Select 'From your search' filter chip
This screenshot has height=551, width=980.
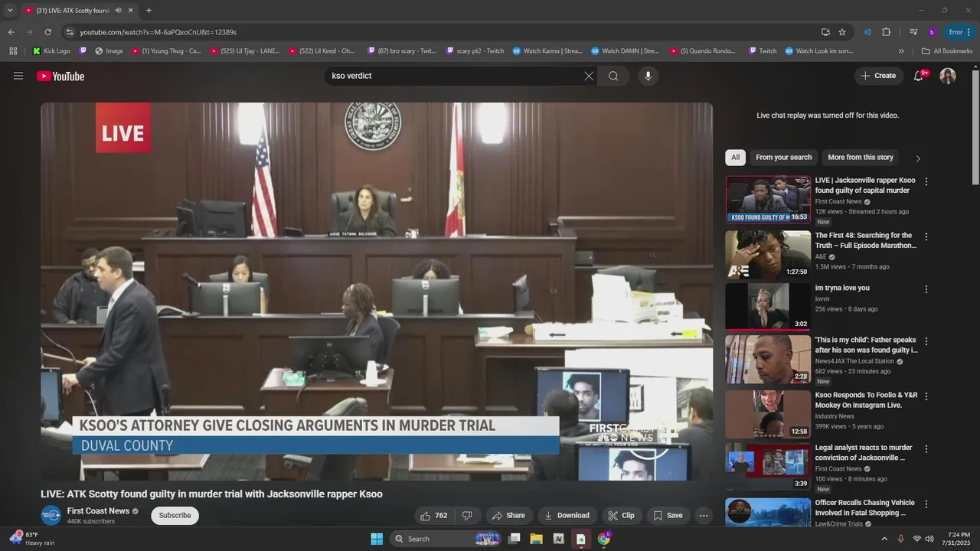[783, 158]
